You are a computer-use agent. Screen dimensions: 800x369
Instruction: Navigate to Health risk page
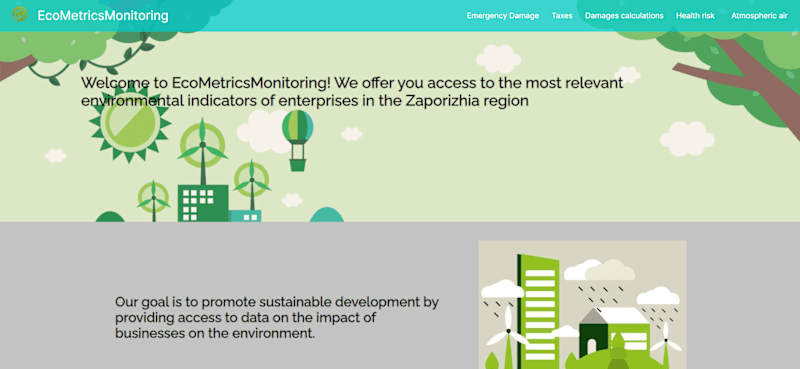click(695, 16)
